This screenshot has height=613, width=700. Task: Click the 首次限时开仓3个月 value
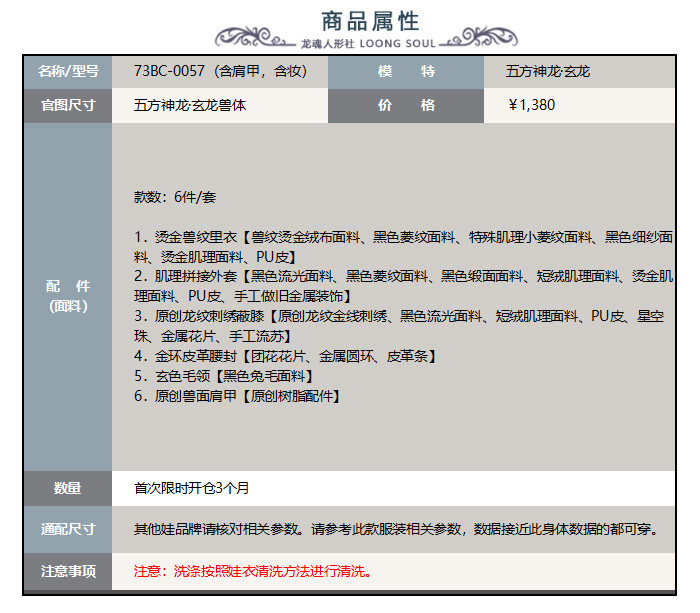pos(192,488)
